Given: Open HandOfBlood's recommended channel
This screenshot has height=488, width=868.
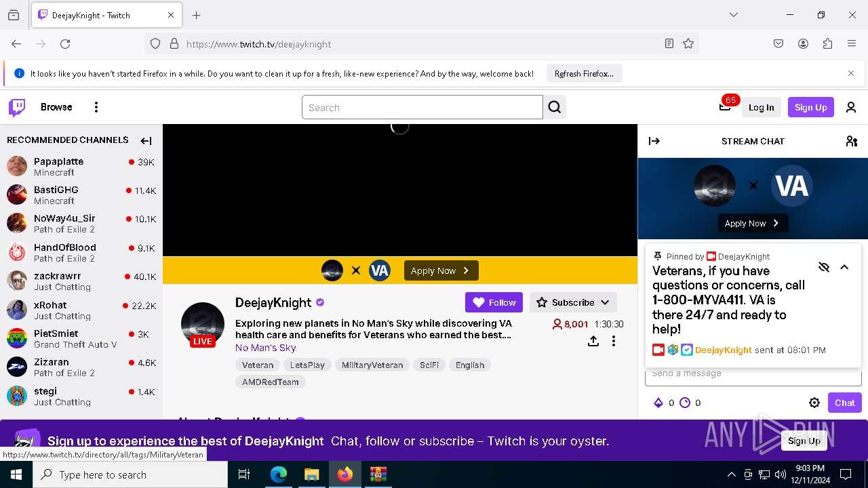Looking at the screenshot, I should (x=81, y=252).
